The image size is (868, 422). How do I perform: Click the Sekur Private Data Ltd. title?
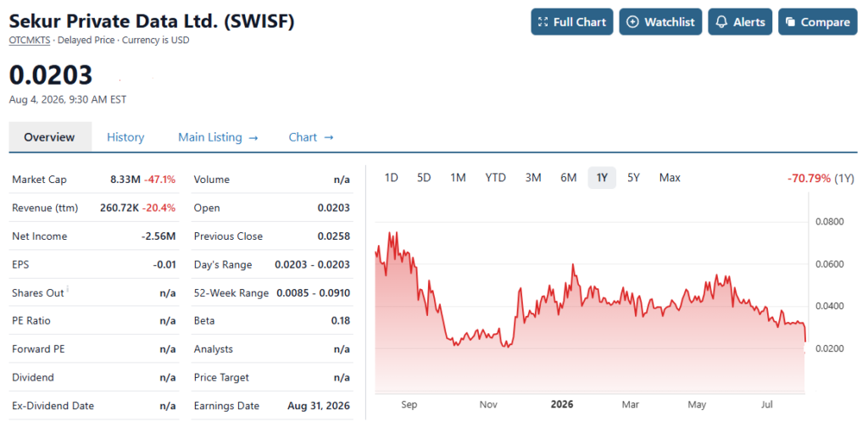click(152, 21)
